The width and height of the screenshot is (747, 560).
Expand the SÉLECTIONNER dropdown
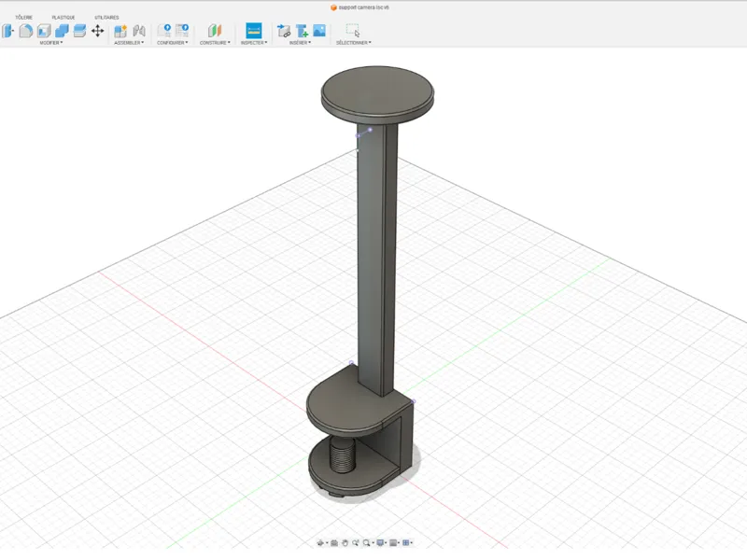click(354, 43)
